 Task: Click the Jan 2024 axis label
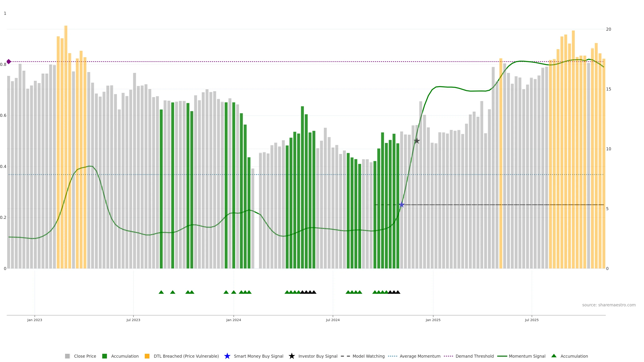click(233, 320)
